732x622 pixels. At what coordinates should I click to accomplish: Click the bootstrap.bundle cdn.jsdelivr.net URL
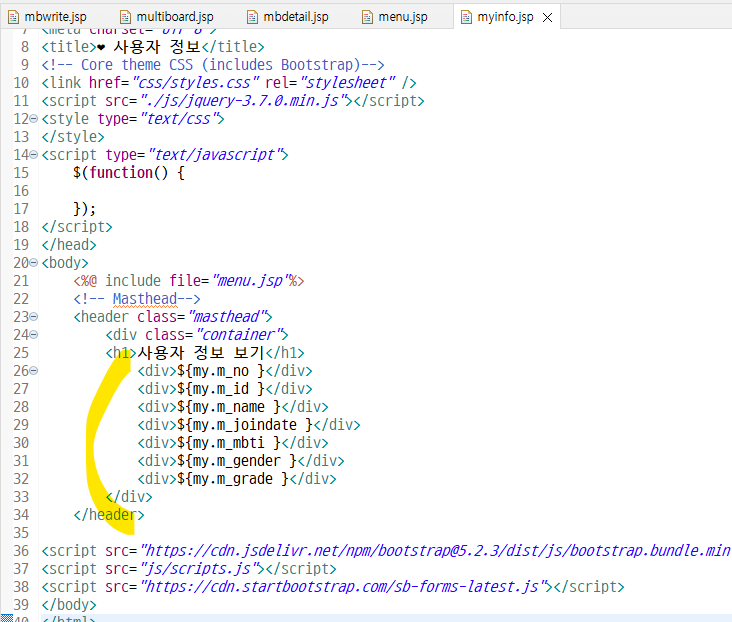click(x=435, y=551)
